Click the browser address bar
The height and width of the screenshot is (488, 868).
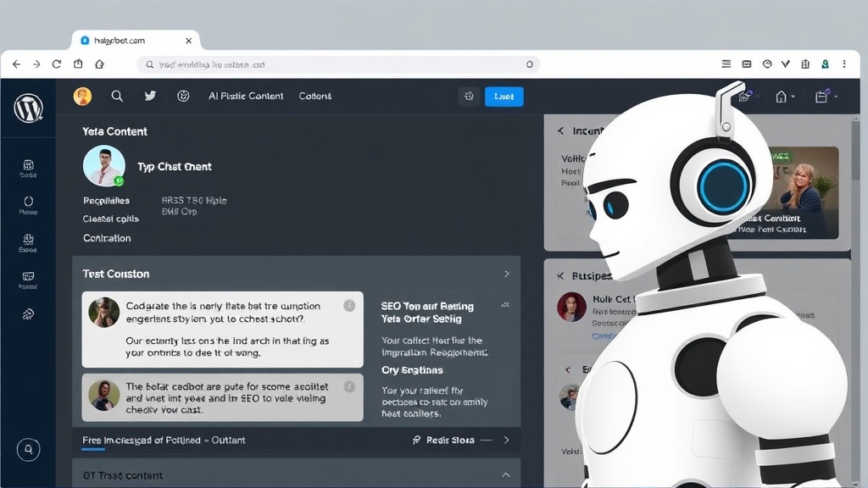click(339, 64)
